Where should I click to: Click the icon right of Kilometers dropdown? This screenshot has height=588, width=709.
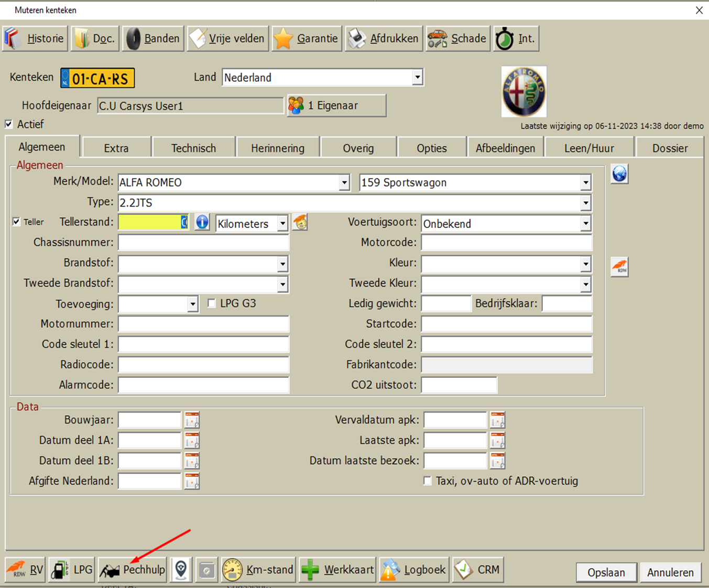pyautogui.click(x=300, y=222)
